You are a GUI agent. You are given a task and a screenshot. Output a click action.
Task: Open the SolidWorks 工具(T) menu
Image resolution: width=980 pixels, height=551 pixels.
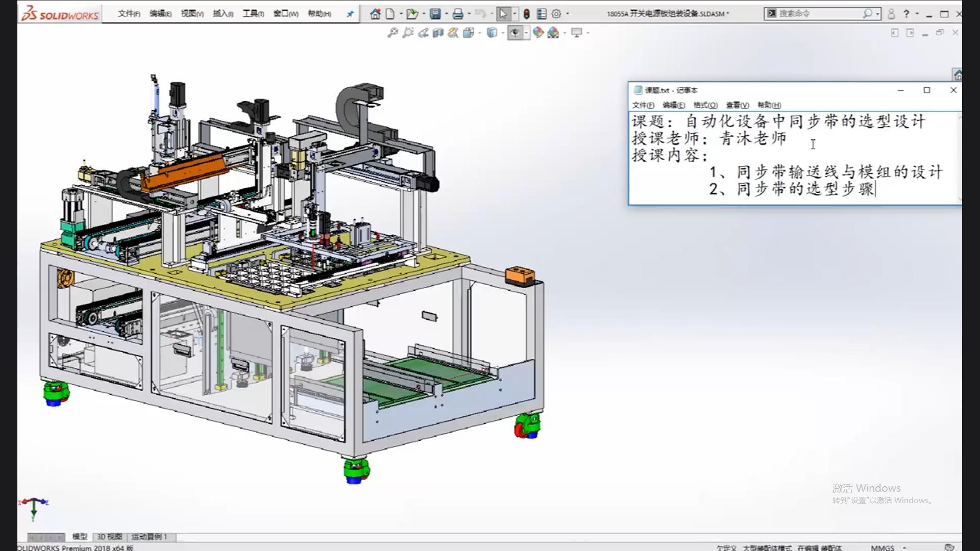pyautogui.click(x=253, y=14)
